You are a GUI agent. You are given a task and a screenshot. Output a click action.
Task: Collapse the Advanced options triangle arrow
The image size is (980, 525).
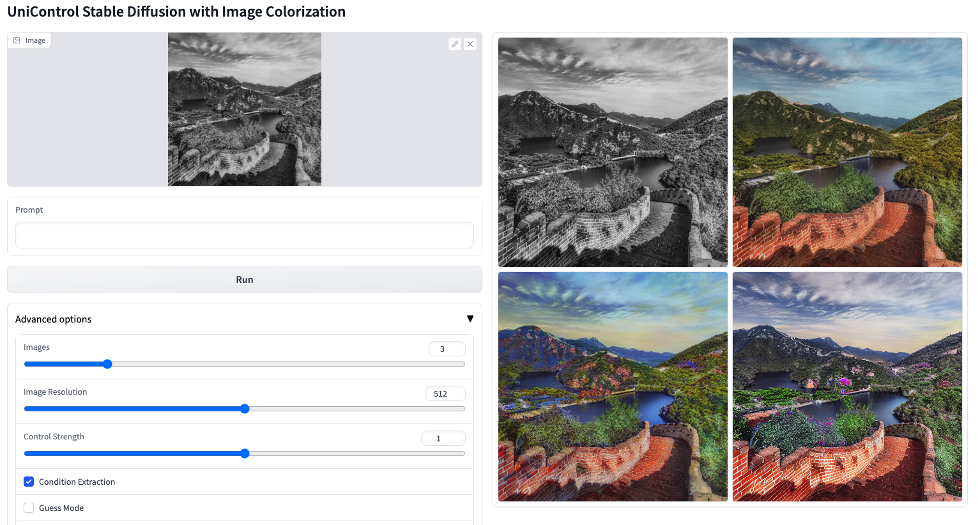[470, 319]
